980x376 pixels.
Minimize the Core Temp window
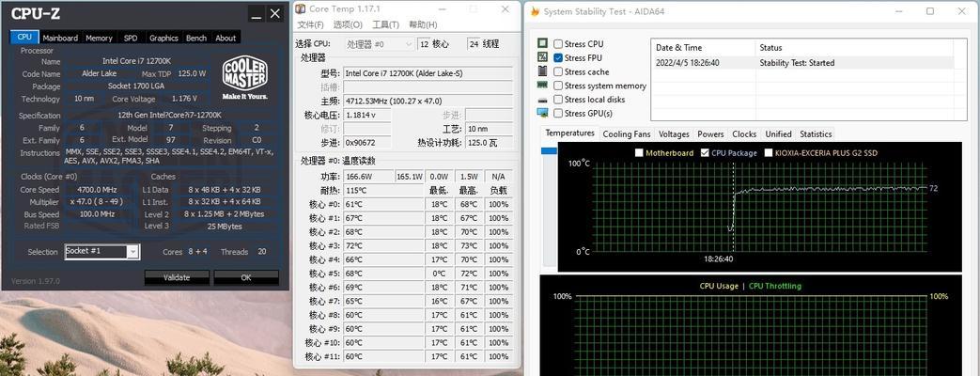pos(442,8)
